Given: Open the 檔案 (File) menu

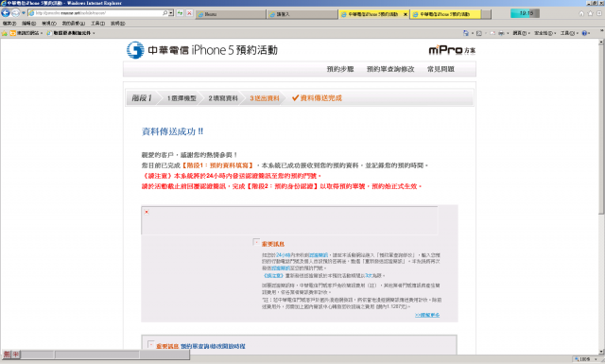Looking at the screenshot, I should 9,24.
